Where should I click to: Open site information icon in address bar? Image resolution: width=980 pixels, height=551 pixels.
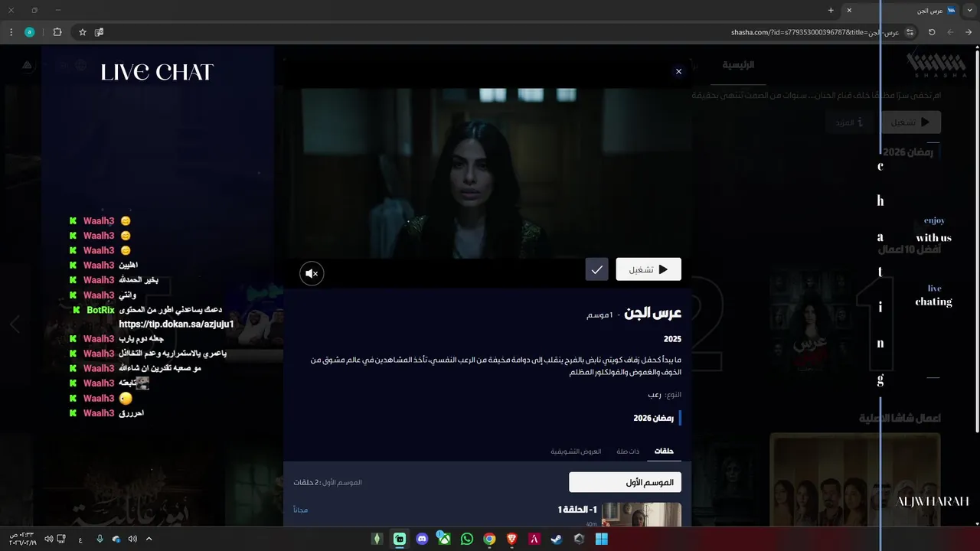(x=910, y=32)
